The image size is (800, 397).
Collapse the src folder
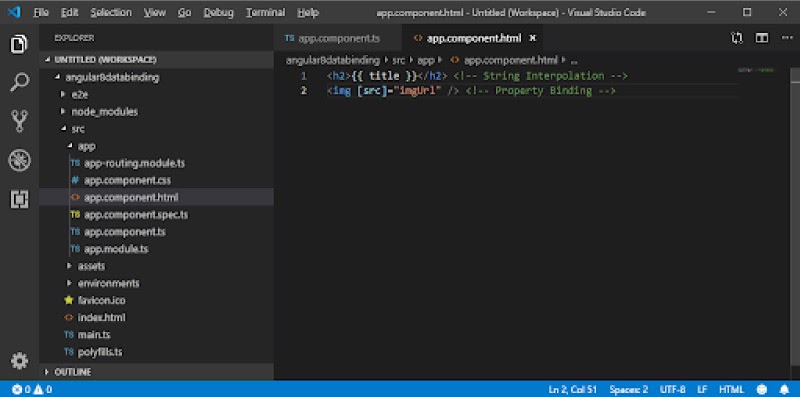tap(78, 129)
